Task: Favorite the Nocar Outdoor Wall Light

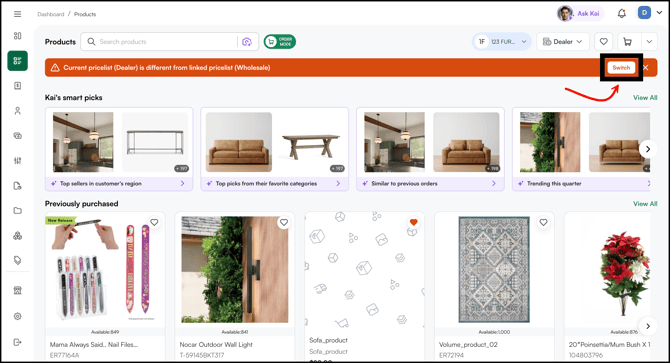Action: tap(284, 222)
